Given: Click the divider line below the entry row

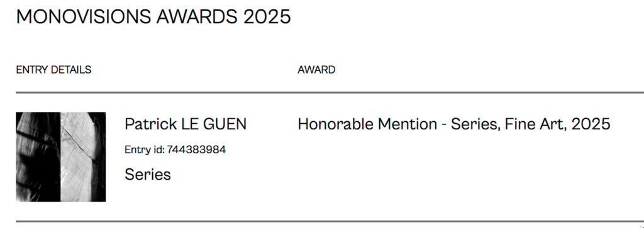Looking at the screenshot, I should point(330,222).
